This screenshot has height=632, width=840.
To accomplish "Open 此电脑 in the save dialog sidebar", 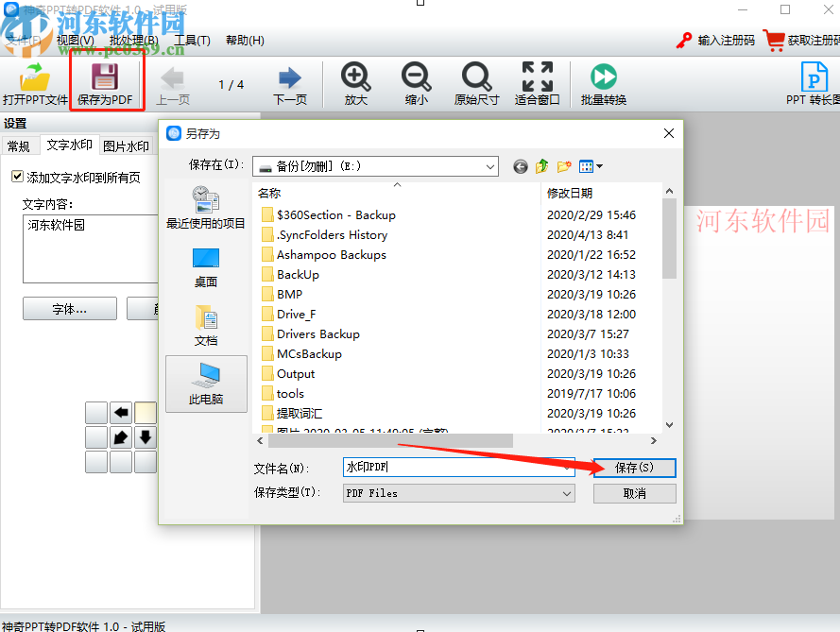I will click(206, 381).
